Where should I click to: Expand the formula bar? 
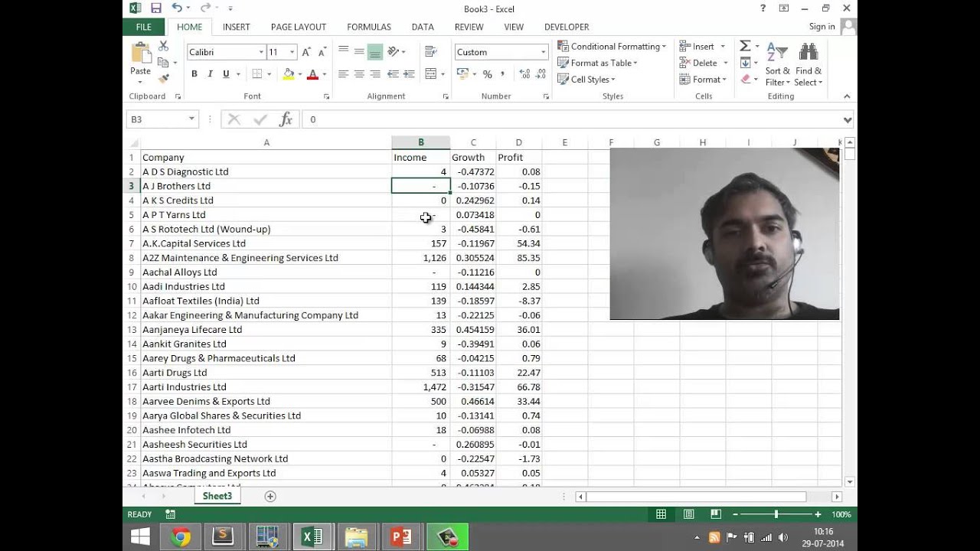[x=848, y=119]
